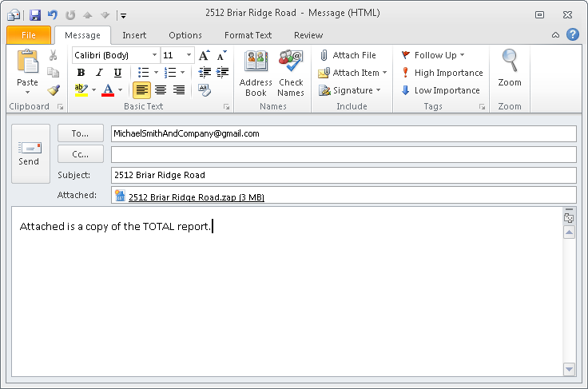588x389 pixels.
Task: Expand the Follow Up dropdown menu
Action: 433,55
